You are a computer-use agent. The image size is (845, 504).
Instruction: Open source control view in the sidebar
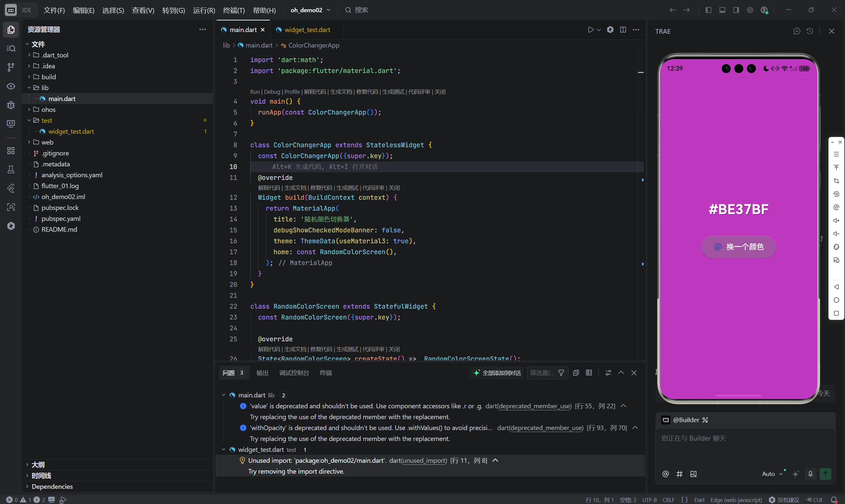11,67
